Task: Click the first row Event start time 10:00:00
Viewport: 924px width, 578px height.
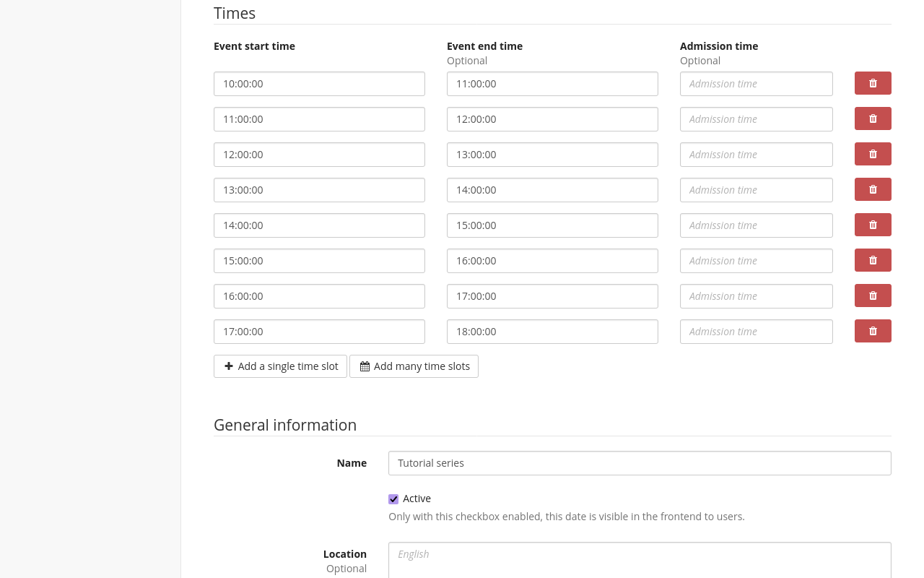Action: click(319, 84)
